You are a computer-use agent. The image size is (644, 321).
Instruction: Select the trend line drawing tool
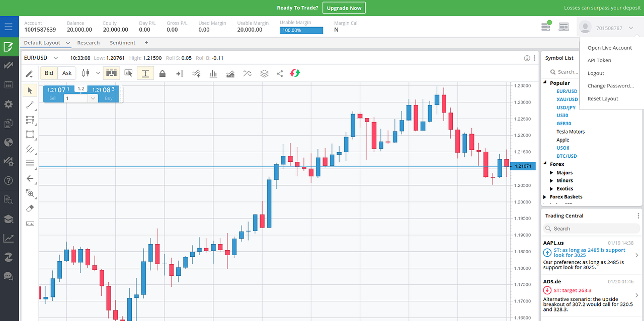pyautogui.click(x=30, y=105)
